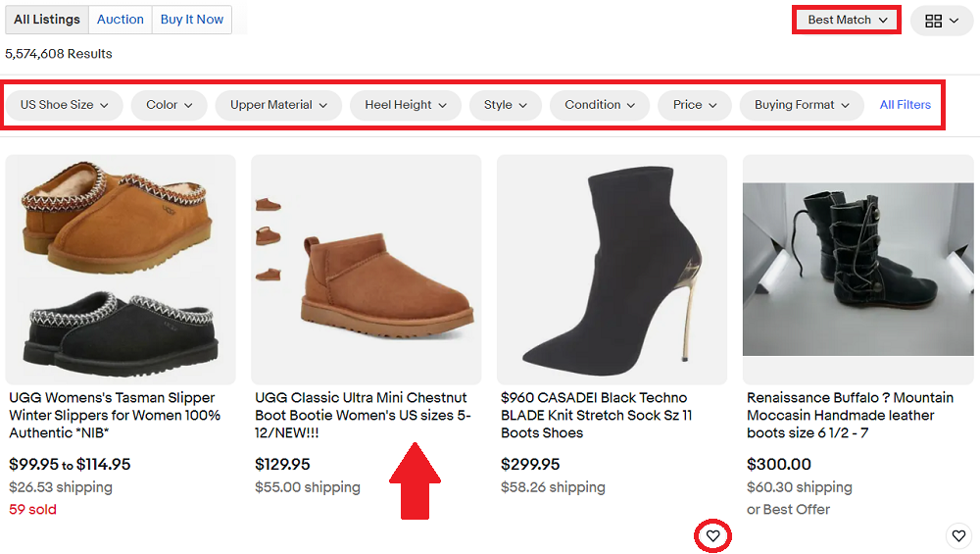Add CASADEI boots to watchlist via heart
This screenshot has width=980, height=554.
click(x=713, y=535)
